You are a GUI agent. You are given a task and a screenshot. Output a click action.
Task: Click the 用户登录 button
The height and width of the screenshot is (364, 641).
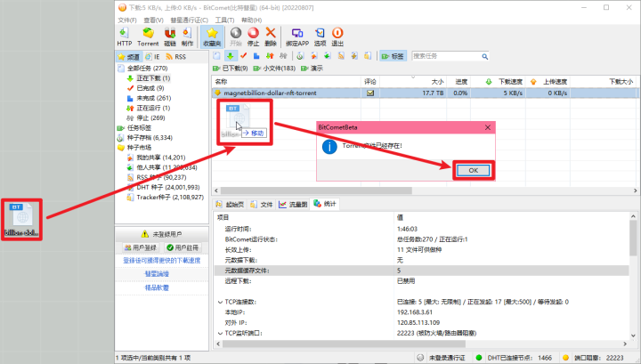pyautogui.click(x=141, y=247)
